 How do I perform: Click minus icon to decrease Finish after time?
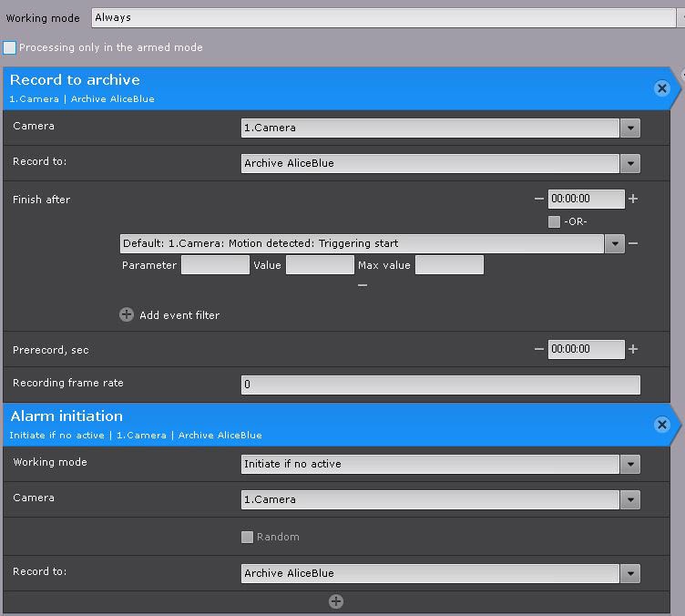[x=539, y=199]
